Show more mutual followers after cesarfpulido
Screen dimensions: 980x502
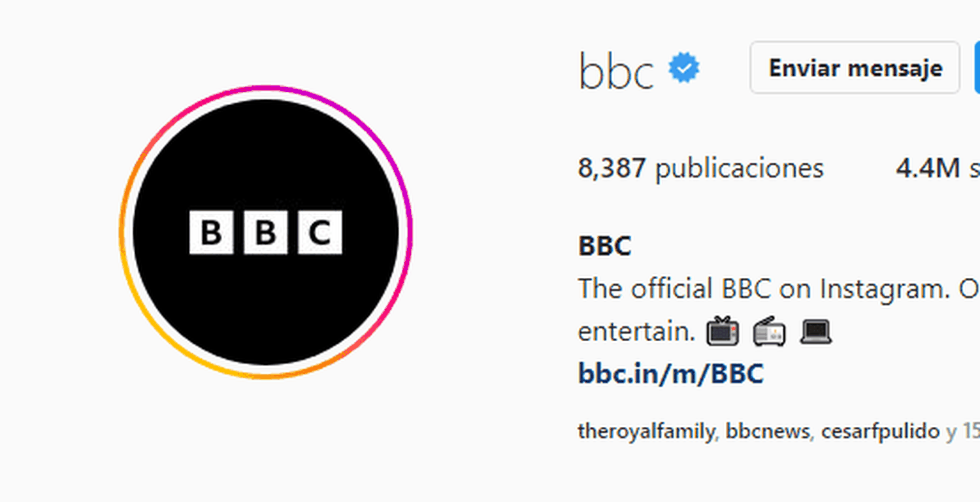[x=963, y=432]
